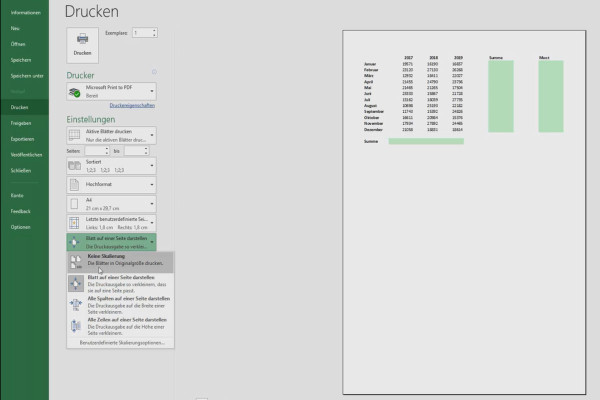The width and height of the screenshot is (600, 400).
Task: Click the A4 paper icon
Action: [x=74, y=204]
